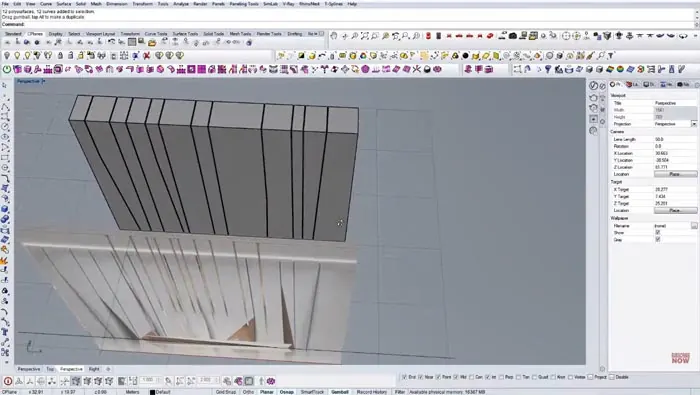
Task: Open the Perspective viewport title dropdown arrow
Action: [43, 81]
